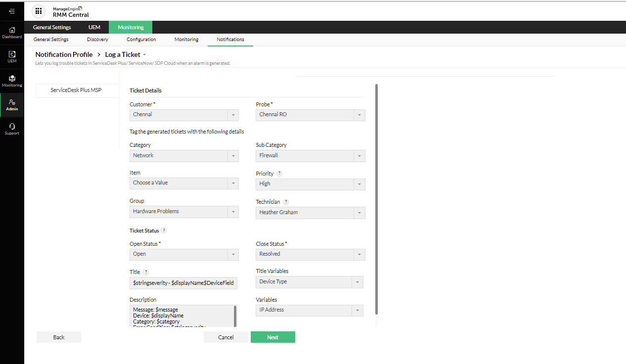Click the Next button
Viewport: 626px width, 364px height.
tap(272, 337)
